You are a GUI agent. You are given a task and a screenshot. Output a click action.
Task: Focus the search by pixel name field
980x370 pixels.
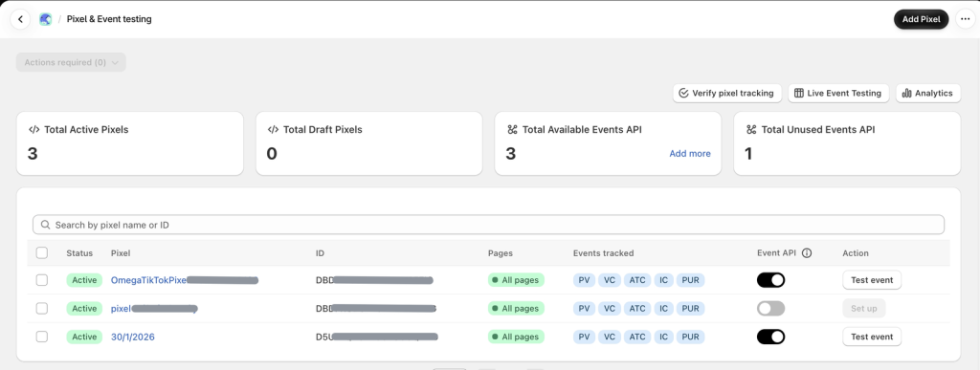(x=489, y=225)
